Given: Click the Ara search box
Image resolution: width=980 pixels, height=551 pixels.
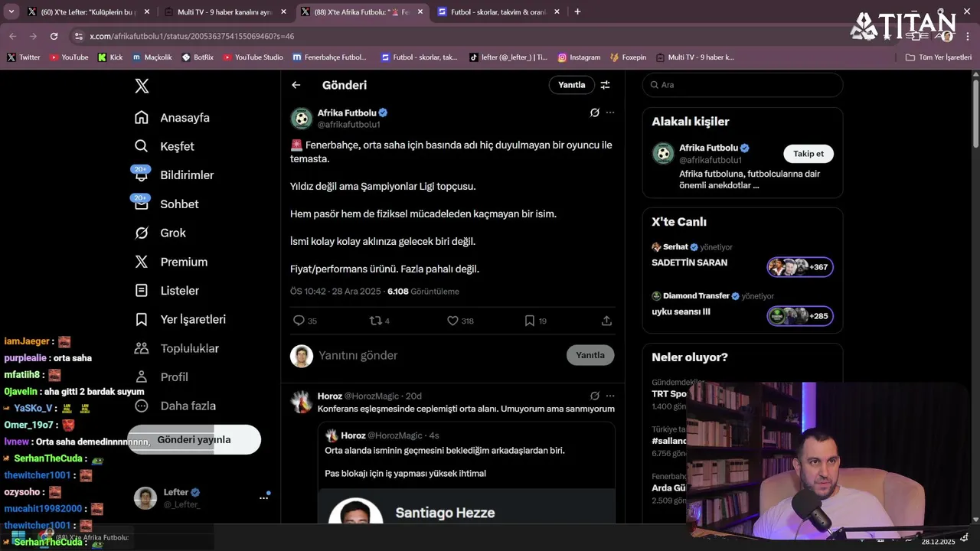Looking at the screenshot, I should click(743, 85).
